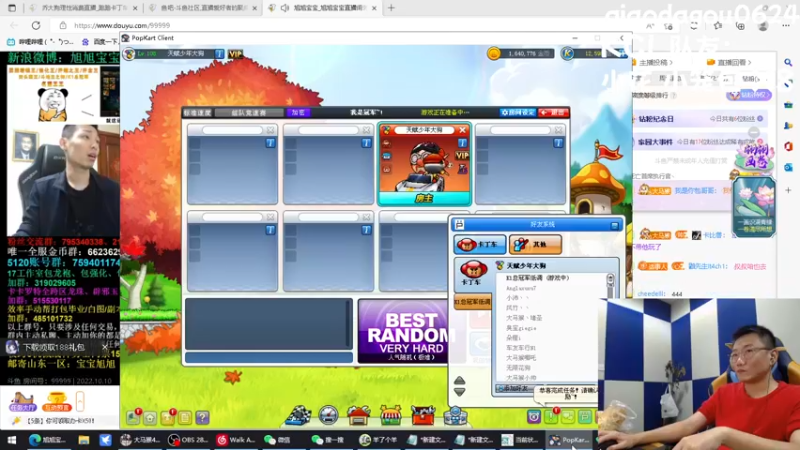This screenshot has width=800, height=450.
Task: Click the red exit room button
Action: 554,112
